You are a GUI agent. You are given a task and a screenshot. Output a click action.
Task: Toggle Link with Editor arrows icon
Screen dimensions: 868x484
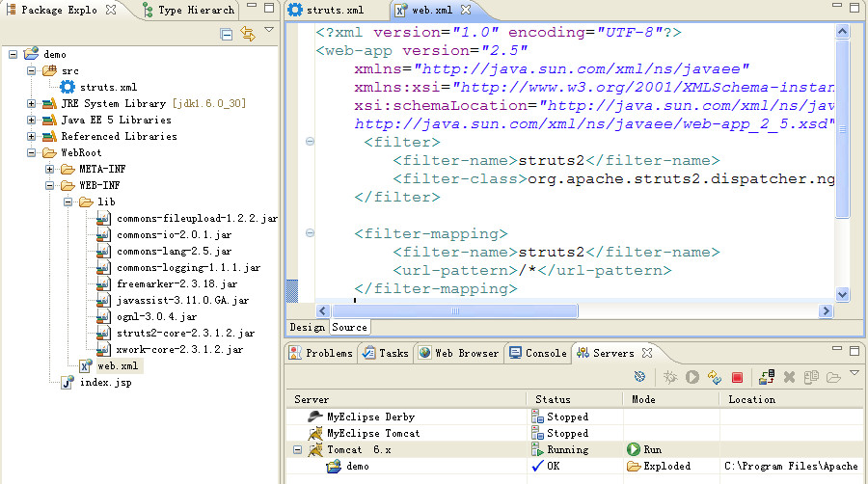tap(247, 34)
